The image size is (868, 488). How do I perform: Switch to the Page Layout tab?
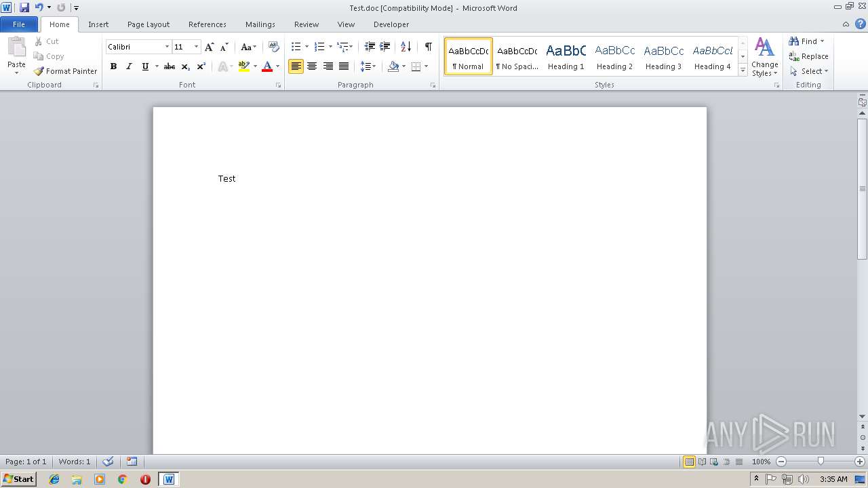click(149, 24)
